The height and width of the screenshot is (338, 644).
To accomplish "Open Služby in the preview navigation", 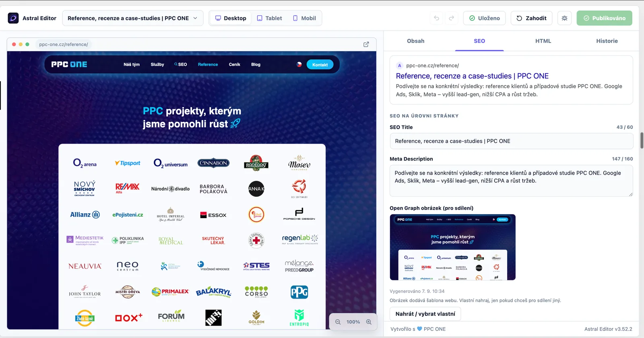I will 157,64.
